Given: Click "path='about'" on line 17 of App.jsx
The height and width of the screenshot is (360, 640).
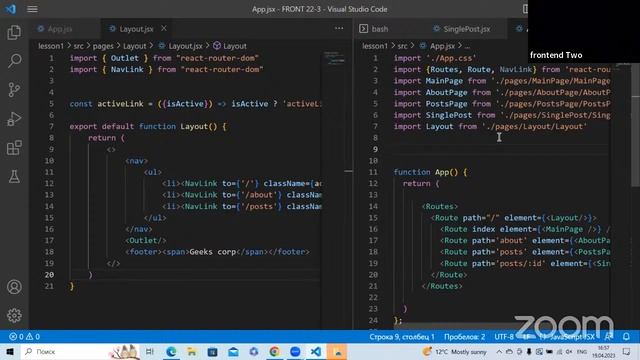Looking at the screenshot, I should (499, 240).
